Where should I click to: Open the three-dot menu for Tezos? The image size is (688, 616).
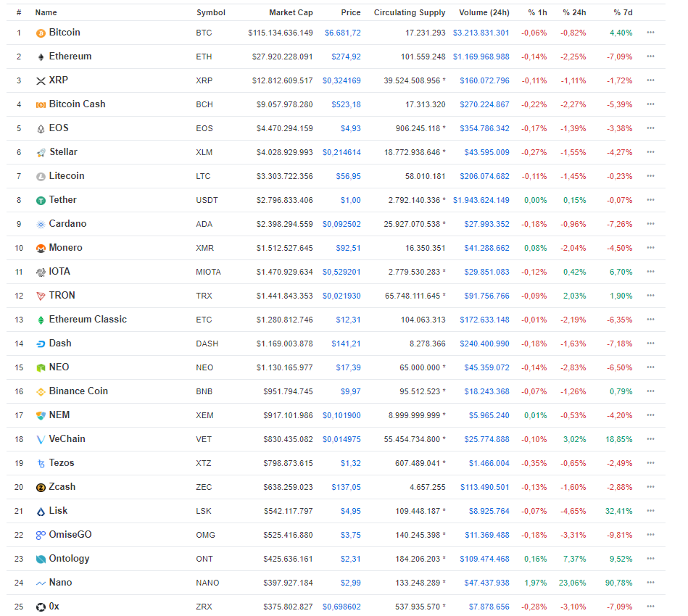point(651,463)
